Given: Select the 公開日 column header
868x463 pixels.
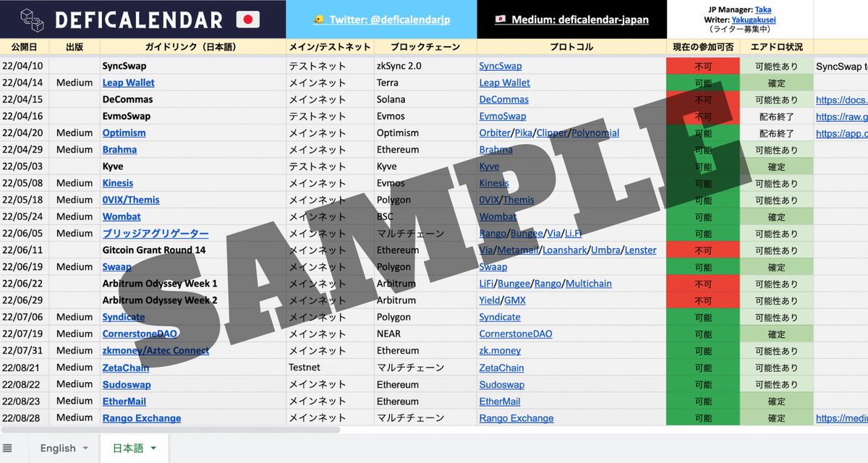Looking at the screenshot, I should coord(24,47).
